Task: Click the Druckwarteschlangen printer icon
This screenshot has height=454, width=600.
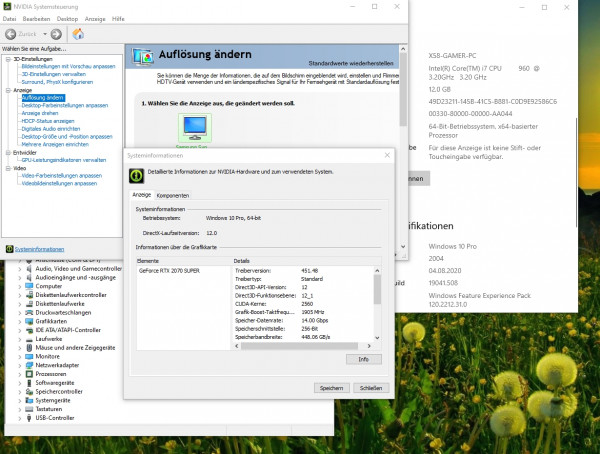Action: (29, 312)
